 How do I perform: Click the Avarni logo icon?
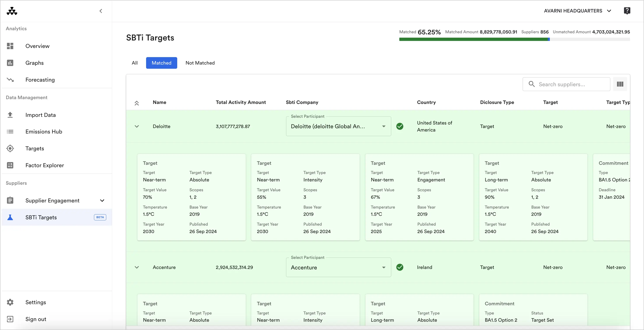pos(12,11)
